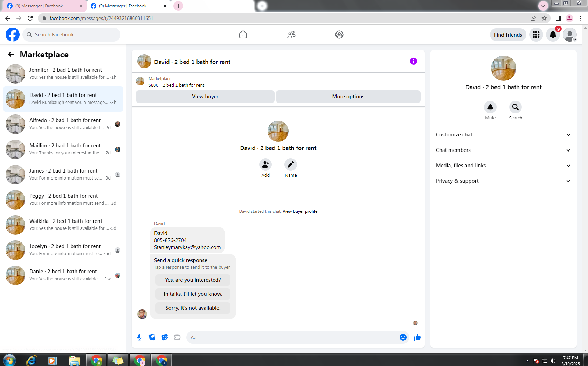Image resolution: width=588 pixels, height=366 pixels.
Task: Open notifications bell with 9 badge
Action: (553, 35)
